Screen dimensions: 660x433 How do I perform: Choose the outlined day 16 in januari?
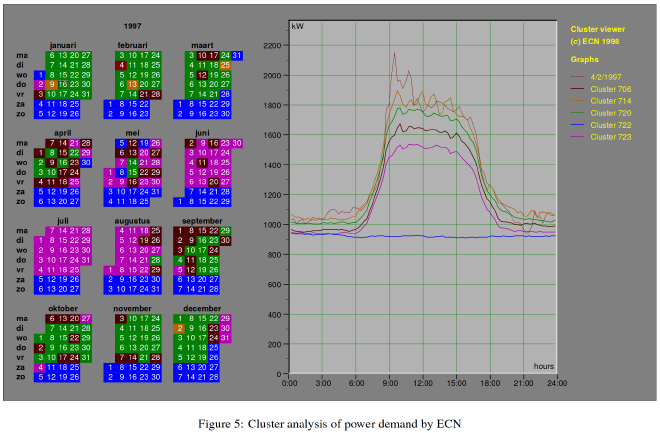(63, 85)
